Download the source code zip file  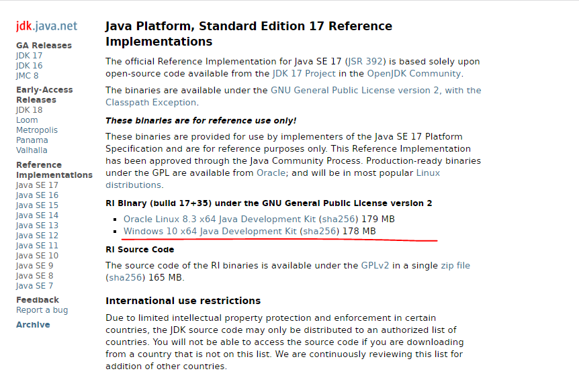click(x=455, y=266)
